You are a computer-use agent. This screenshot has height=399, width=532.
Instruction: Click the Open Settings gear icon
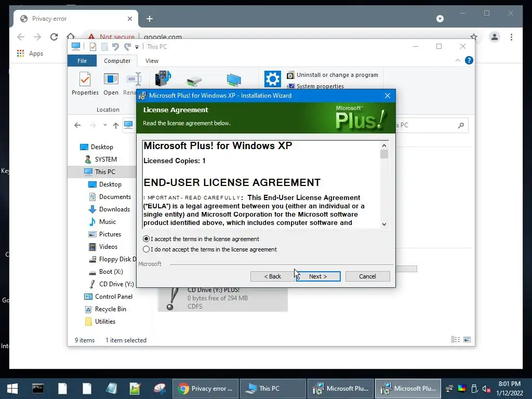272,79
